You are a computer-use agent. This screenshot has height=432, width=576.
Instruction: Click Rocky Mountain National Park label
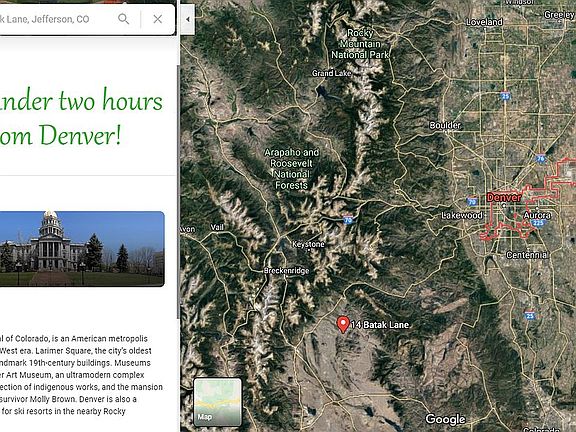coord(360,44)
